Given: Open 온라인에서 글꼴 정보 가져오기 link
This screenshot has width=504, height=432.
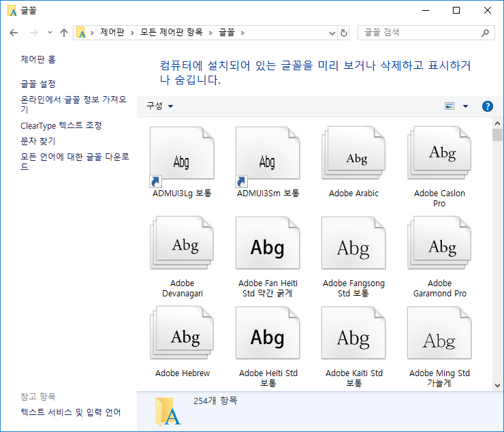Looking at the screenshot, I should pyautogui.click(x=74, y=104).
